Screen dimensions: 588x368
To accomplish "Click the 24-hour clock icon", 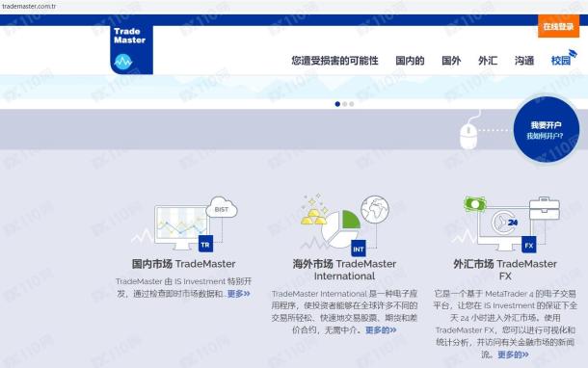I will pyautogui.click(x=504, y=223).
